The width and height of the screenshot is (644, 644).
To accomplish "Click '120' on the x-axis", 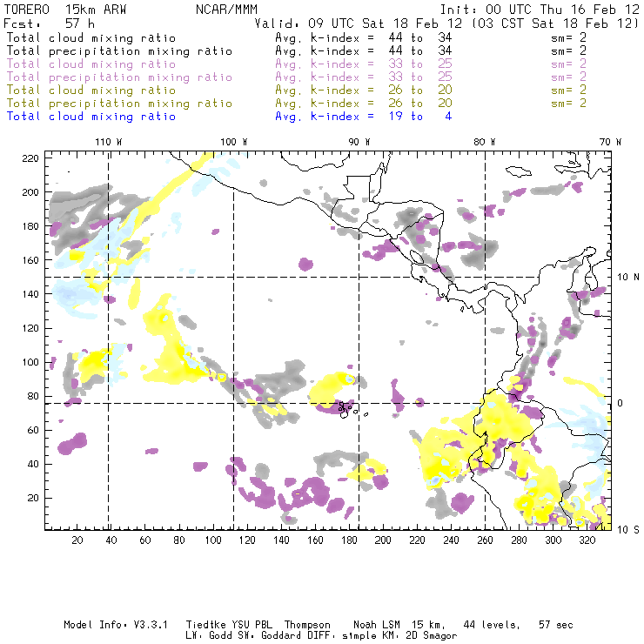I will (x=247, y=540).
